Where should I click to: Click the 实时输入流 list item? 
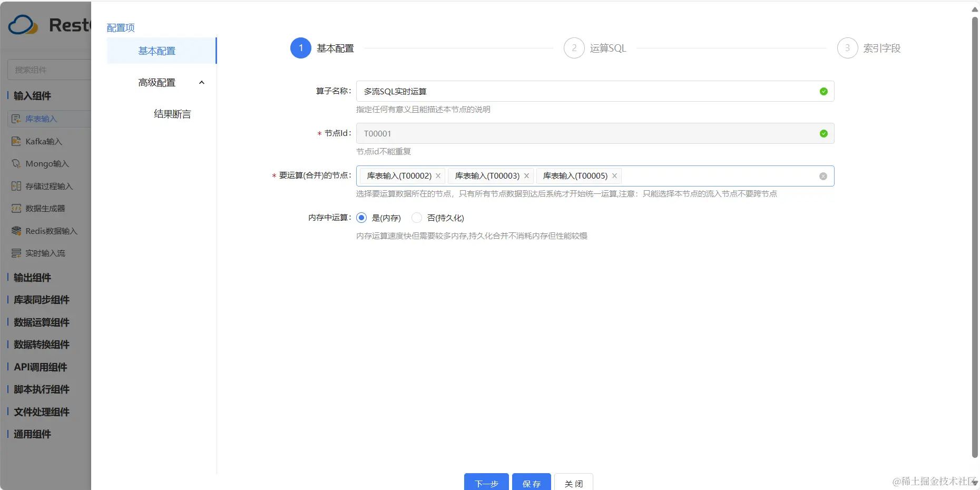50,253
